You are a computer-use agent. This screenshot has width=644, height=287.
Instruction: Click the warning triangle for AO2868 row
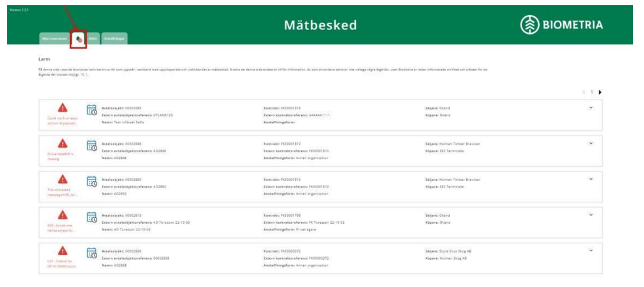pos(63,251)
